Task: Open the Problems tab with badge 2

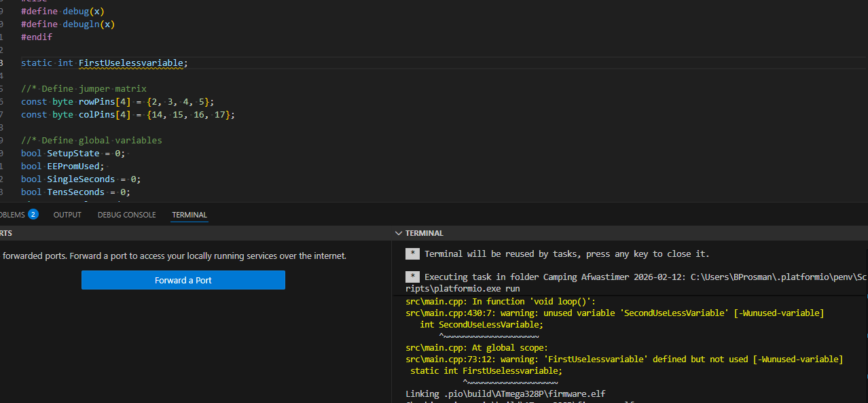Action: (x=19, y=215)
